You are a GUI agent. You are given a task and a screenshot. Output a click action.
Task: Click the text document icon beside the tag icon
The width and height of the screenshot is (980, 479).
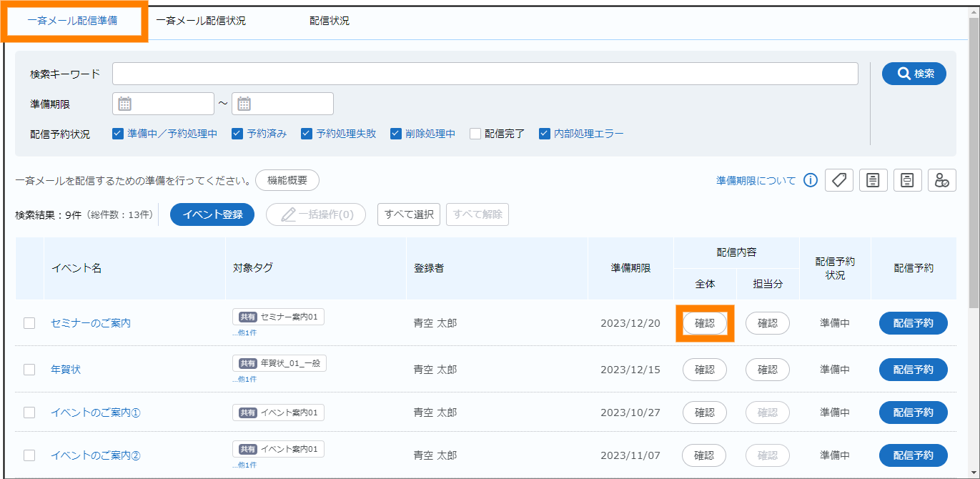(x=873, y=180)
